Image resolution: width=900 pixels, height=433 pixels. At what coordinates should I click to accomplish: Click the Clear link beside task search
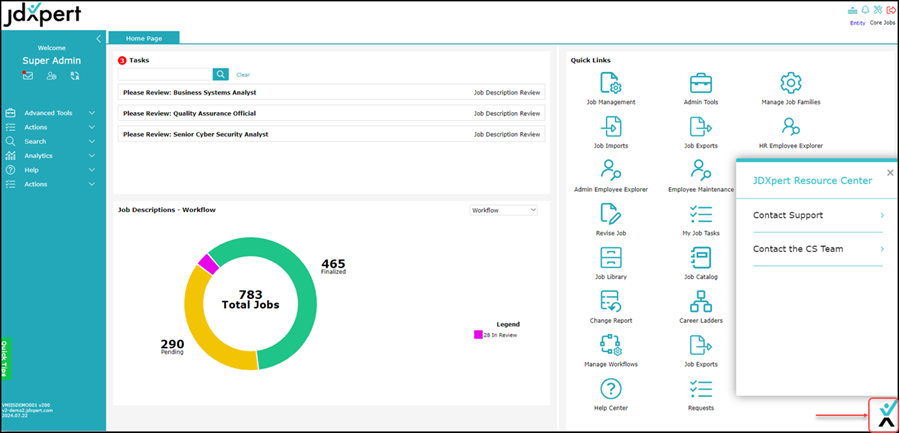pyautogui.click(x=243, y=75)
